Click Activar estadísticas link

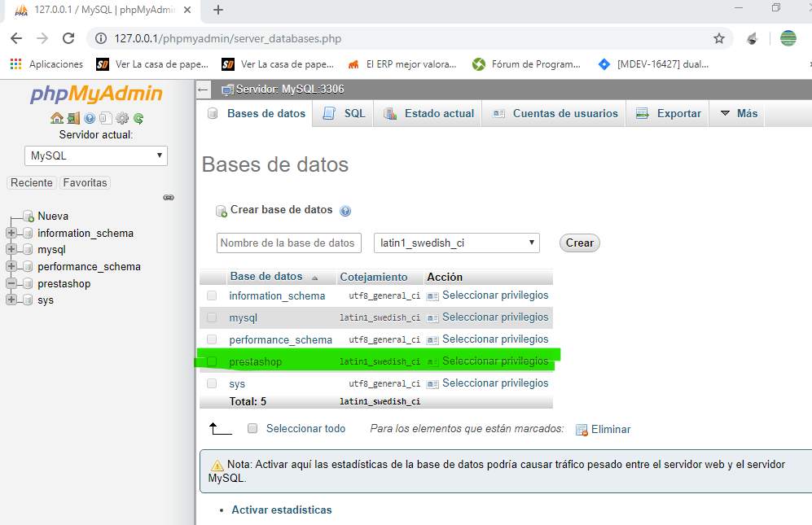click(x=282, y=510)
